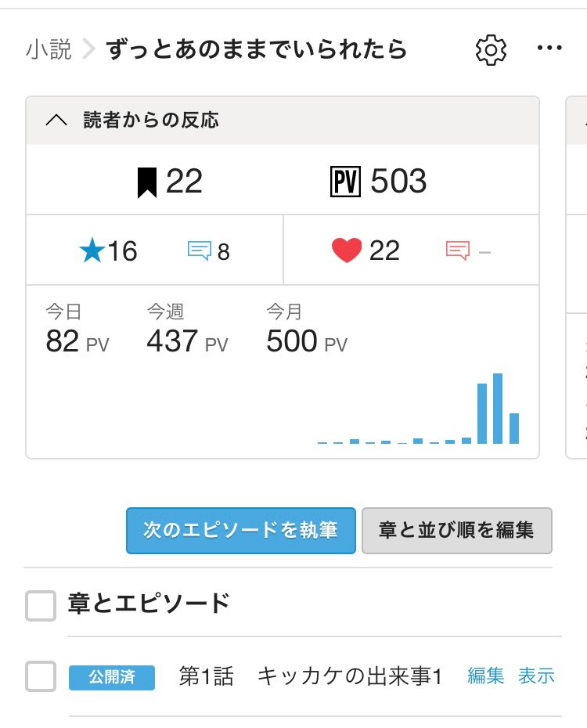Collapse the 読者からの反応 panel chevron

57,121
